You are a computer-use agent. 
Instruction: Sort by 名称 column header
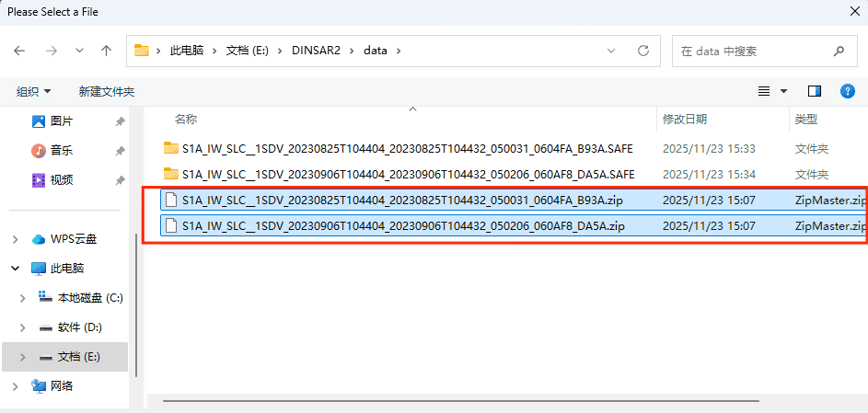coord(186,119)
